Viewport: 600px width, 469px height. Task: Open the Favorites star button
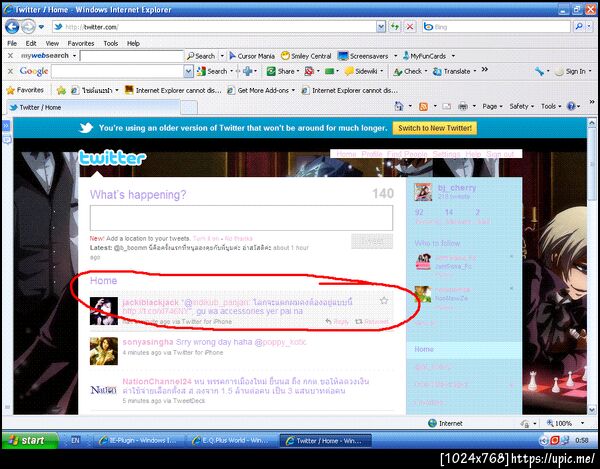pyautogui.click(x=25, y=90)
